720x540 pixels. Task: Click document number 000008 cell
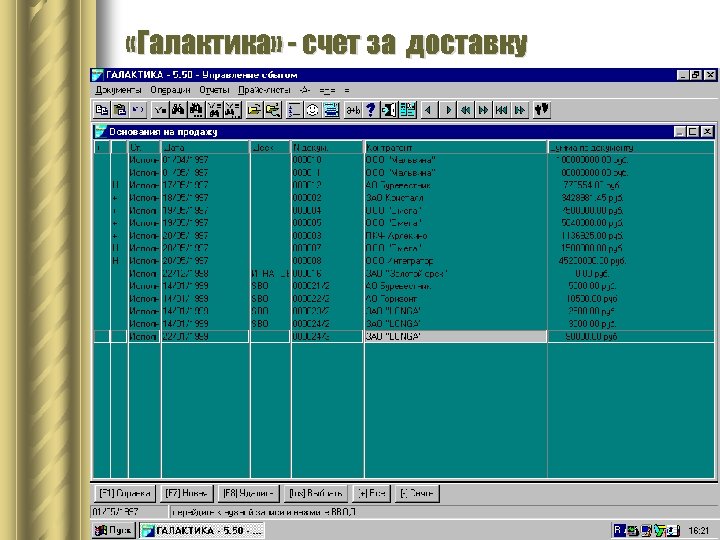(327, 261)
